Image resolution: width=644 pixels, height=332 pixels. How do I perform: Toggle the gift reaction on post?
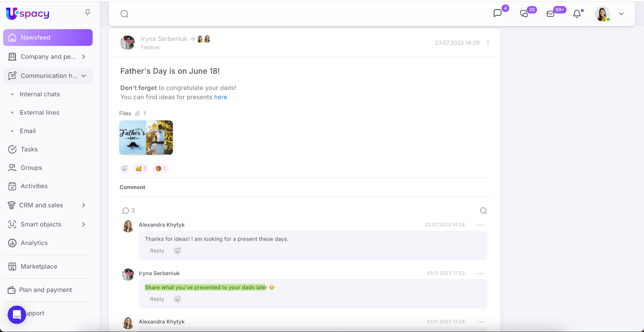(x=161, y=169)
